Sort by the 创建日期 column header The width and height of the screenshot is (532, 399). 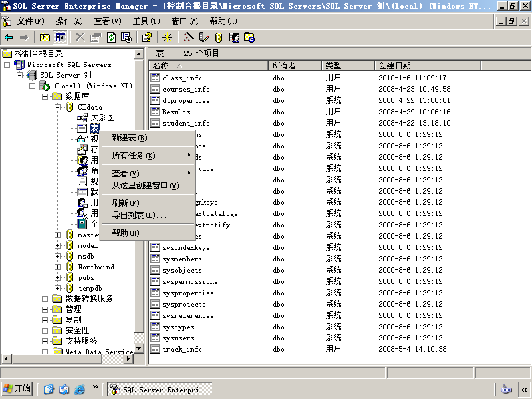[428, 65]
